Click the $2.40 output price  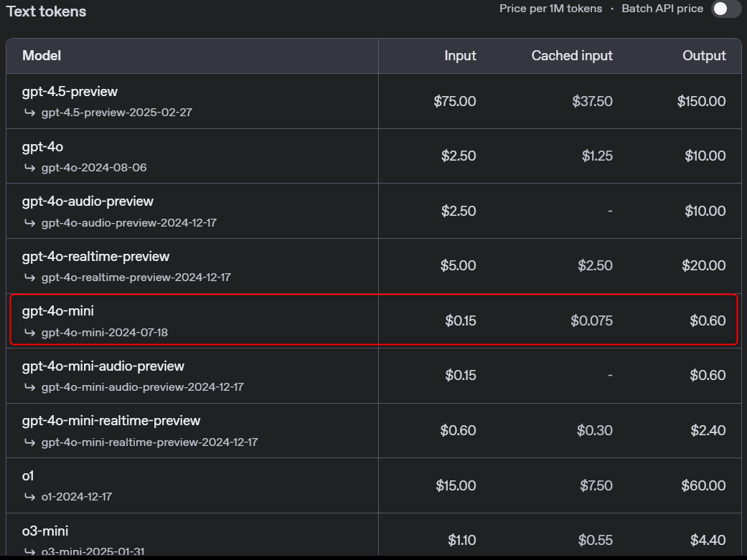pyautogui.click(x=708, y=430)
